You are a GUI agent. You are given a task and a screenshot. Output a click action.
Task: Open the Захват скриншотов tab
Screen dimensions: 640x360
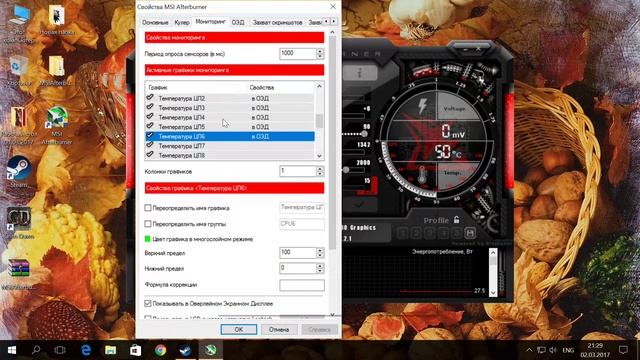278,22
